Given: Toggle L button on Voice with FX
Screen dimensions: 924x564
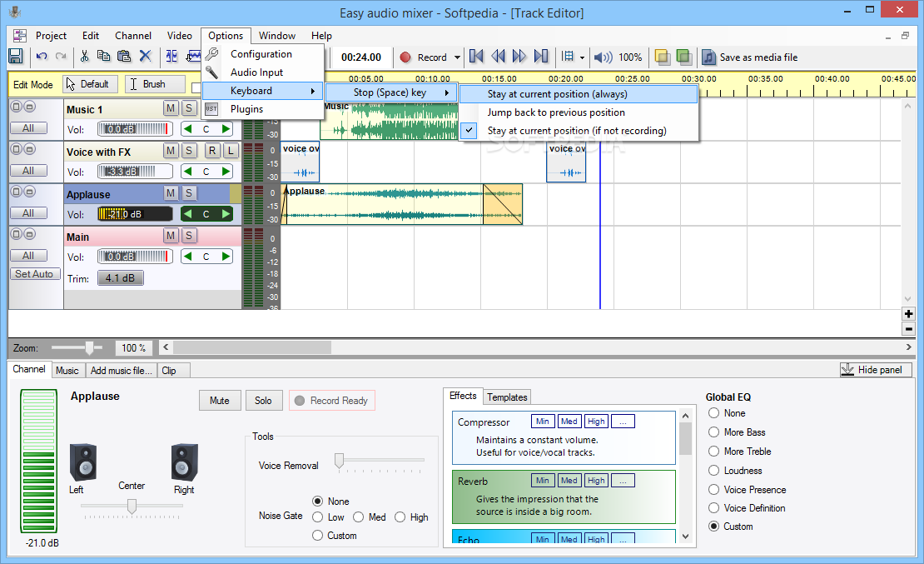Looking at the screenshot, I should pos(231,151).
